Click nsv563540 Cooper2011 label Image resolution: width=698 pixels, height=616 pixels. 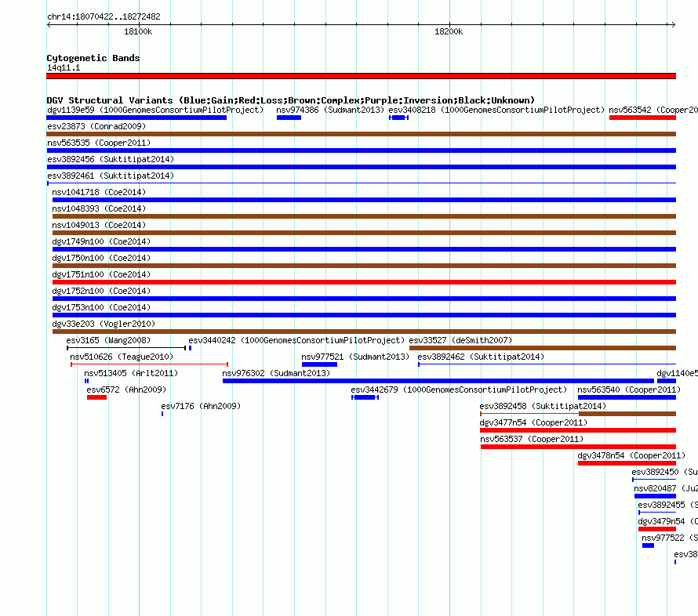629,390
